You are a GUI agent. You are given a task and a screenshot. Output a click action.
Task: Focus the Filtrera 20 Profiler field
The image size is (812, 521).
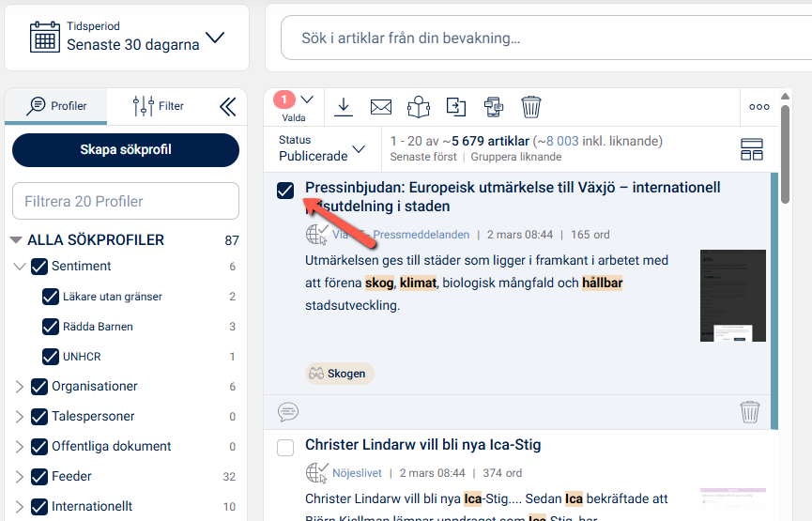(x=126, y=201)
